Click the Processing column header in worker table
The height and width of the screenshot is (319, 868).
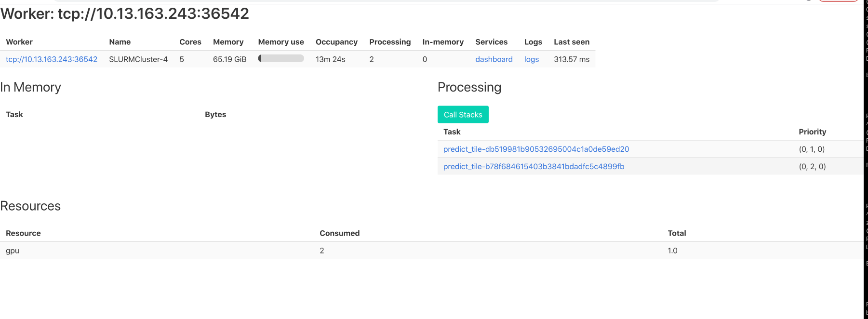(390, 42)
